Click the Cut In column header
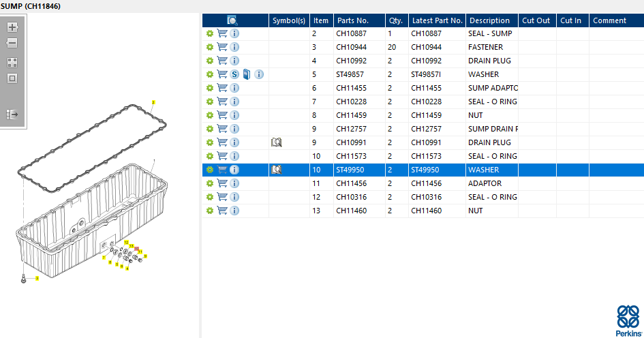 pos(572,20)
